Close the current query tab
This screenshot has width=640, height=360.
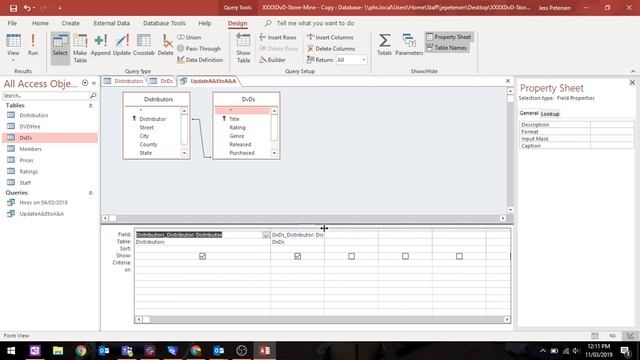coord(508,81)
